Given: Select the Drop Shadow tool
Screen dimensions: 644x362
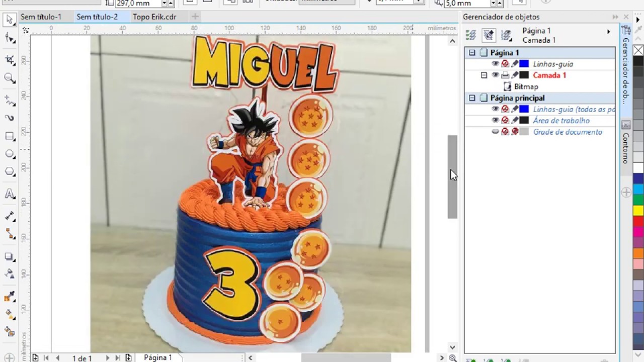Looking at the screenshot, I should pos(10,256).
